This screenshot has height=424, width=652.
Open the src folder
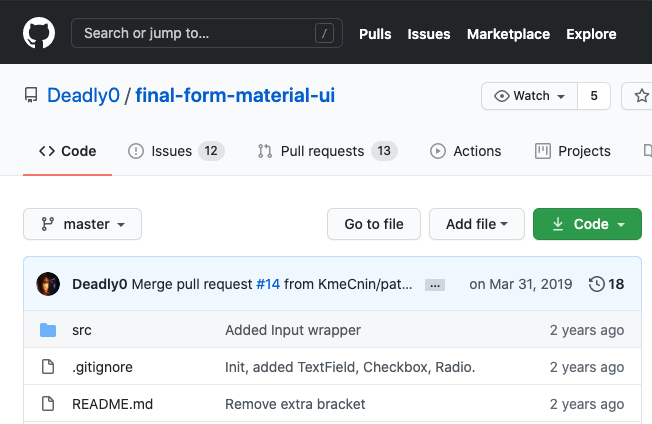pyautogui.click(x=82, y=330)
